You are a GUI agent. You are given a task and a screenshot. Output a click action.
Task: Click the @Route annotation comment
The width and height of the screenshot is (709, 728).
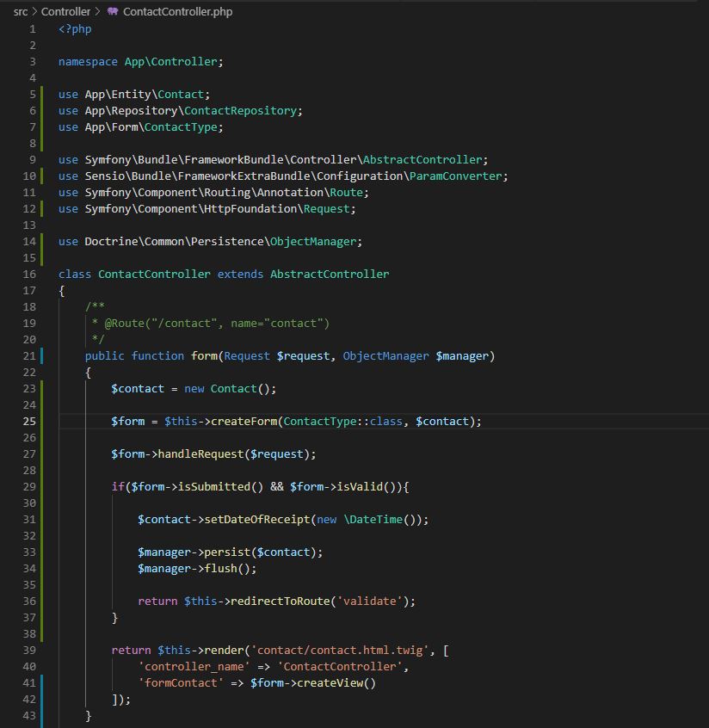click(x=215, y=324)
